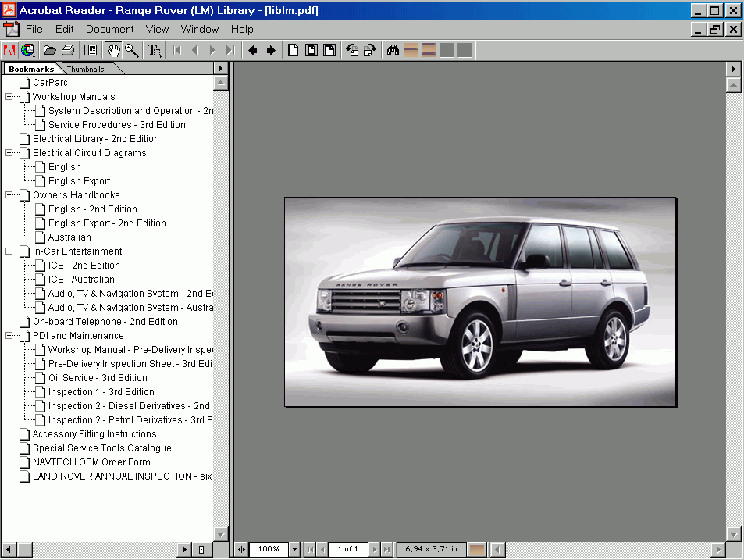Click the navigation pane toggle in status bar
This screenshot has width=744, height=560.
(241, 550)
